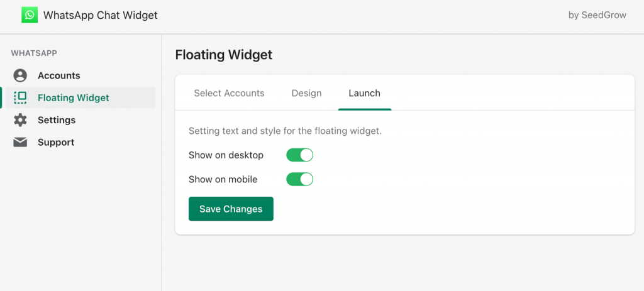Select the Launch tab
Image resolution: width=644 pixels, height=291 pixels.
pyautogui.click(x=364, y=93)
